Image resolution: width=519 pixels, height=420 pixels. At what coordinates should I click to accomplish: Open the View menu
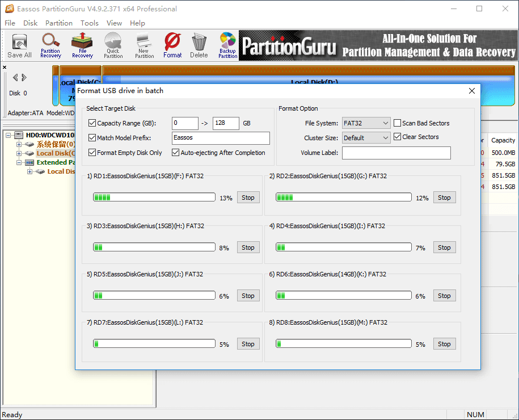point(114,23)
